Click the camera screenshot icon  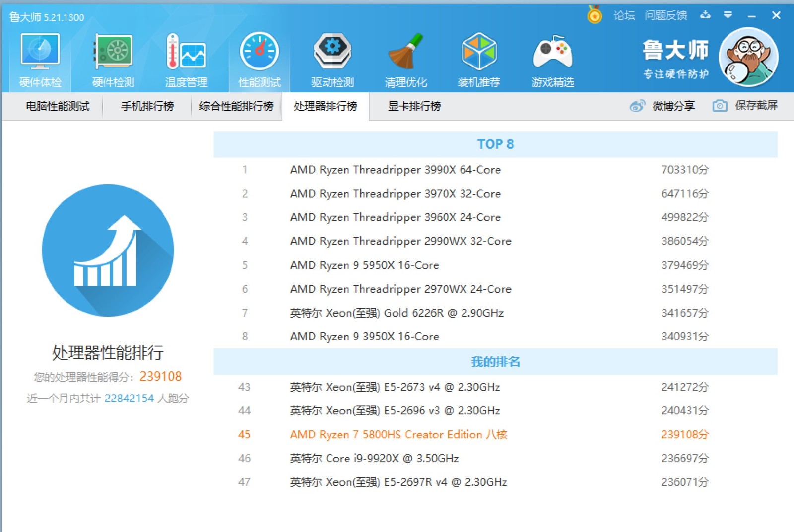[720, 106]
